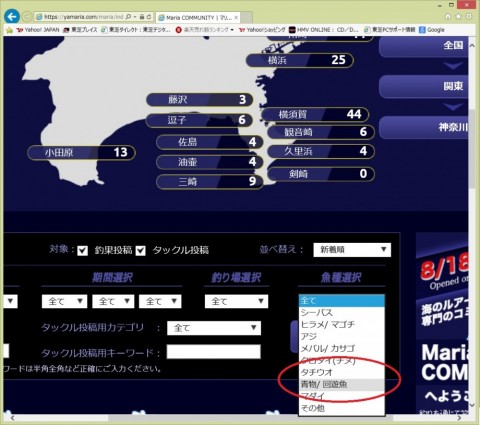Choose 青物/回遊魚 in the species list
Screen dimensions: 480x425
click(342, 384)
